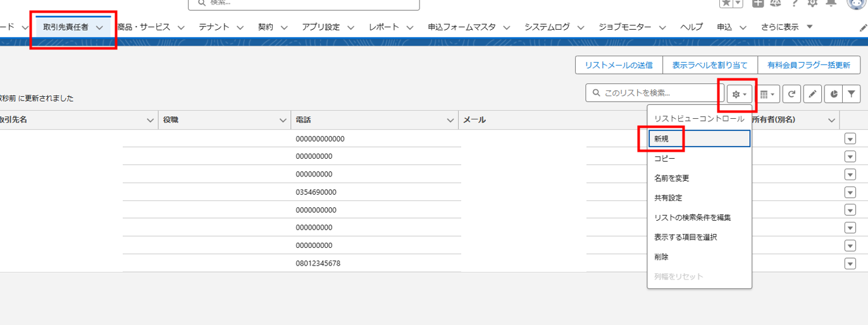Select 表示する項目を選択 menu entry
The height and width of the screenshot is (325, 868).
point(685,237)
